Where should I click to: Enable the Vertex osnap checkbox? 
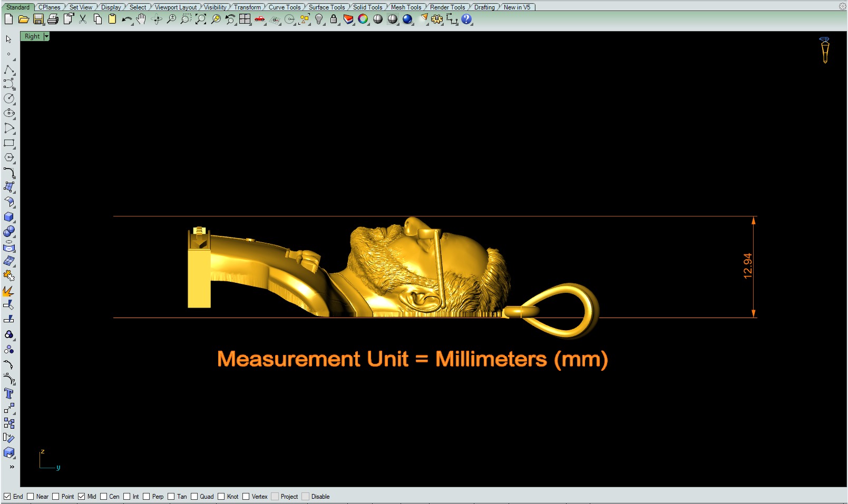tap(246, 497)
